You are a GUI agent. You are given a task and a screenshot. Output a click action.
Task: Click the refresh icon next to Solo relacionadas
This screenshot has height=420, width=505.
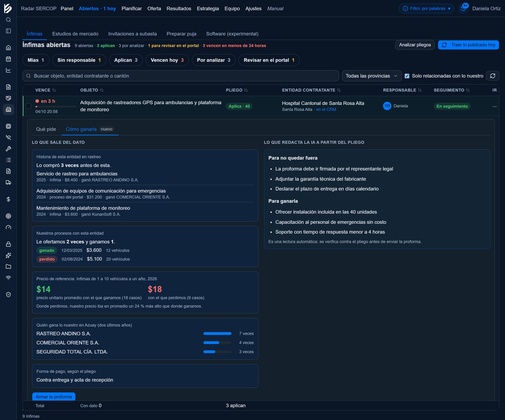pos(493,76)
